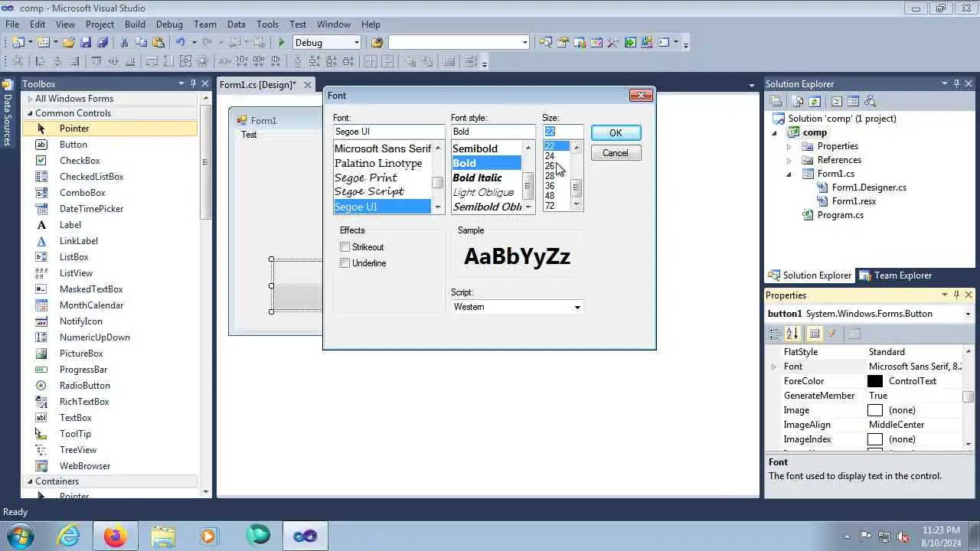980x551 pixels.
Task: Click the Open File toolbar icon
Action: tap(69, 43)
